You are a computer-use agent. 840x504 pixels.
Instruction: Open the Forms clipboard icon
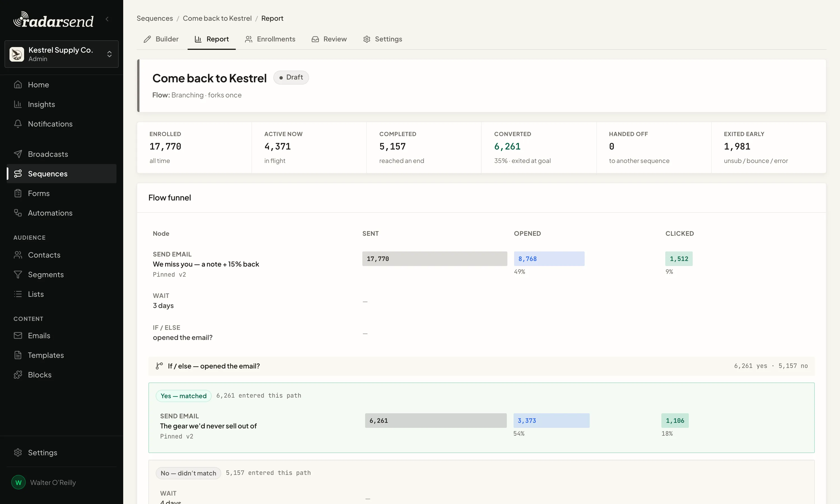18,193
